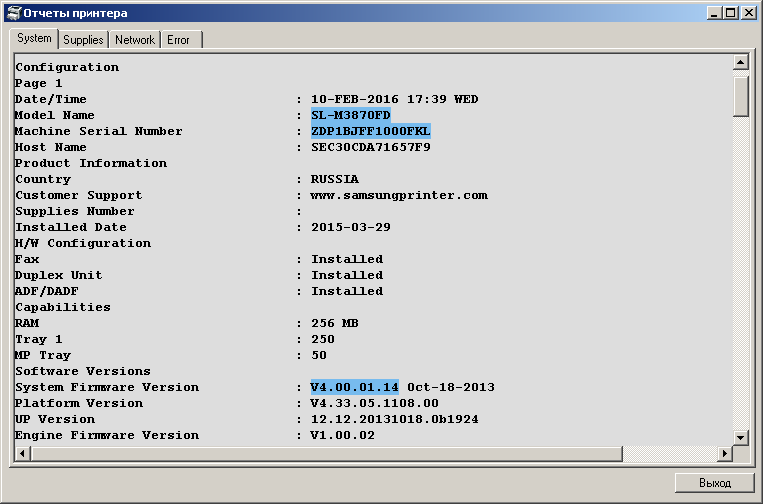This screenshot has width=763, height=504.
Task: Open the Supplies tab
Action: [x=83, y=40]
